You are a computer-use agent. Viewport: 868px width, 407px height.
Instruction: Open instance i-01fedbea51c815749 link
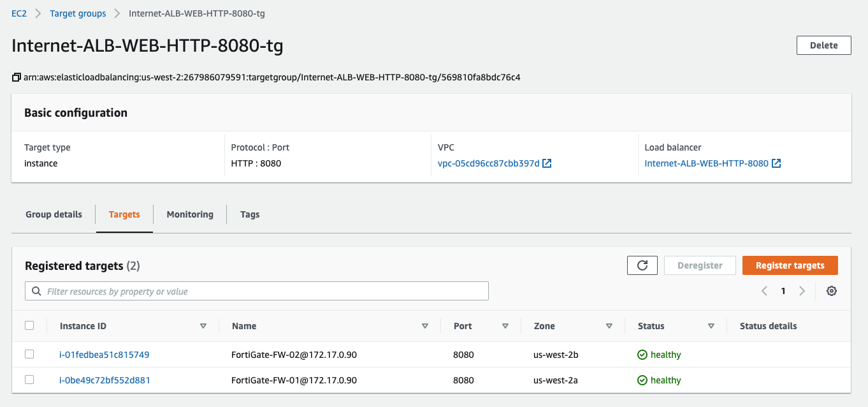105,355
